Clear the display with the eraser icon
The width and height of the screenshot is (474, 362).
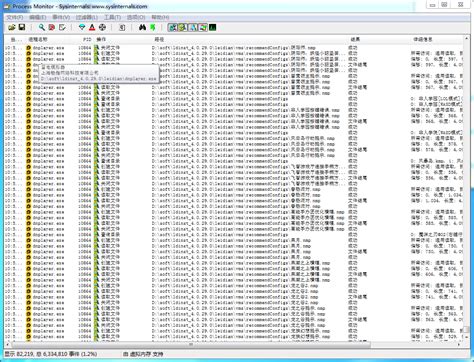tap(62, 27)
